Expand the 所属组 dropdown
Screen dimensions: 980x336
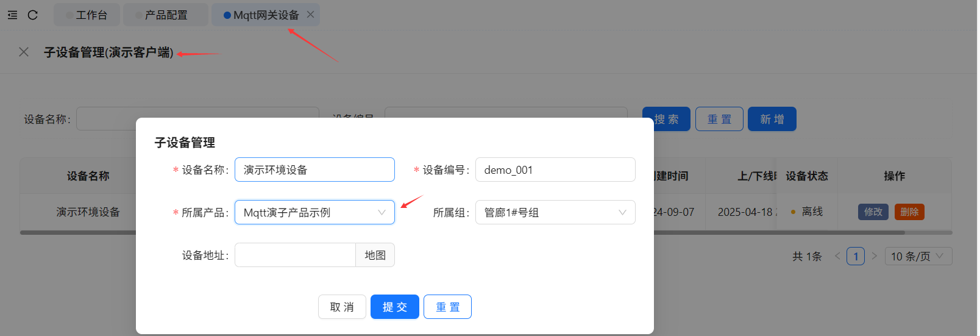(x=555, y=212)
